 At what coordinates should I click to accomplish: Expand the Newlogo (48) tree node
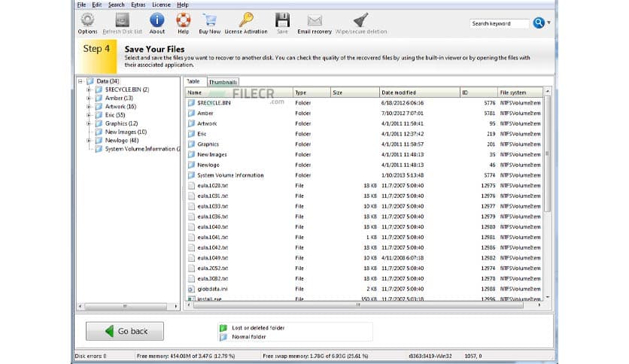[89, 141]
